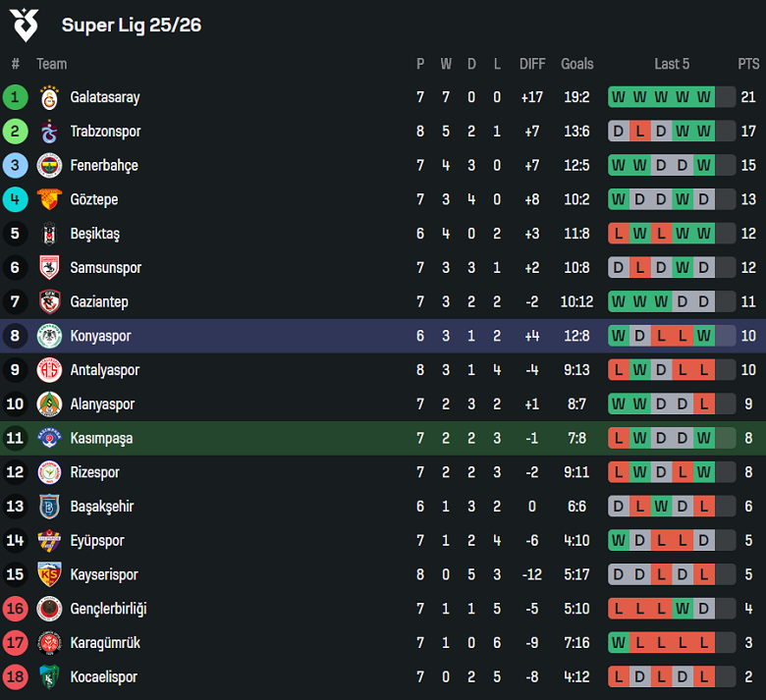
Task: Click the Trabzonspor team logo
Action: pyautogui.click(x=49, y=132)
